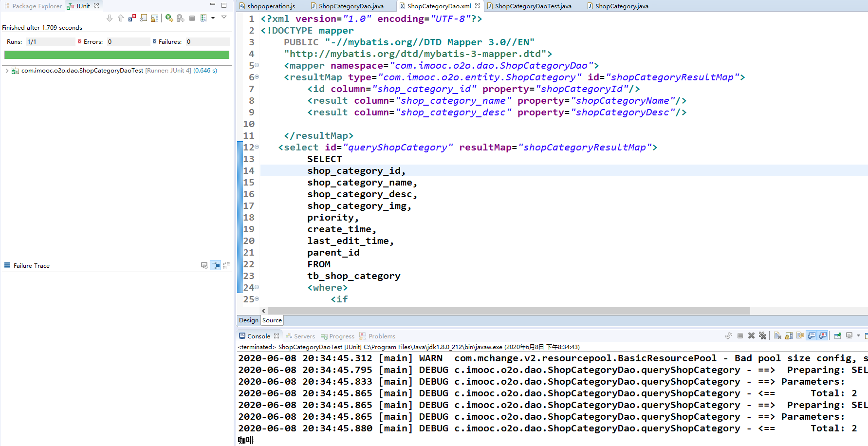Switch XML editor to Design view
Image resolution: width=868 pixels, height=446 pixels.
(249, 320)
